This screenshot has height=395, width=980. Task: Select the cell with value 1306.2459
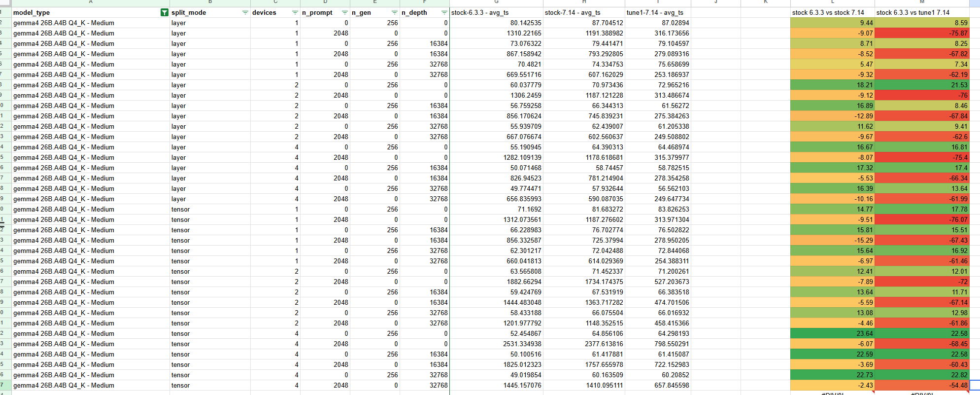coord(496,95)
